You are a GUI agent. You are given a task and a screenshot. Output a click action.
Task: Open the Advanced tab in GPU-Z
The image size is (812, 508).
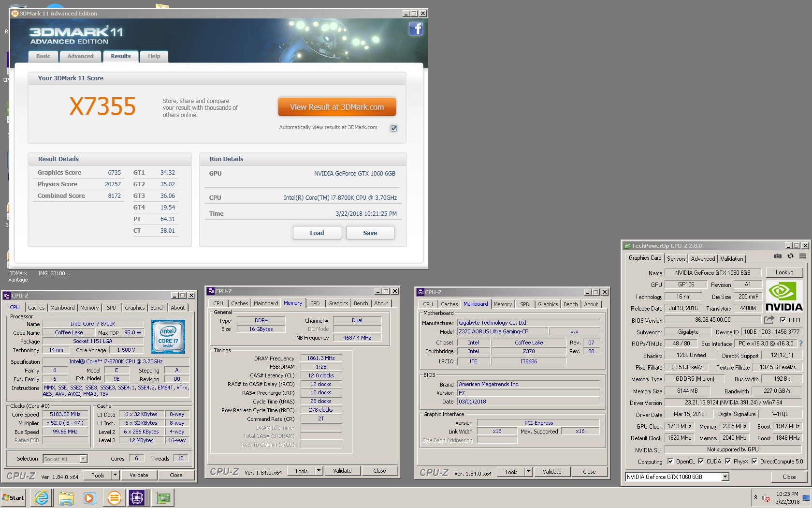pos(703,259)
